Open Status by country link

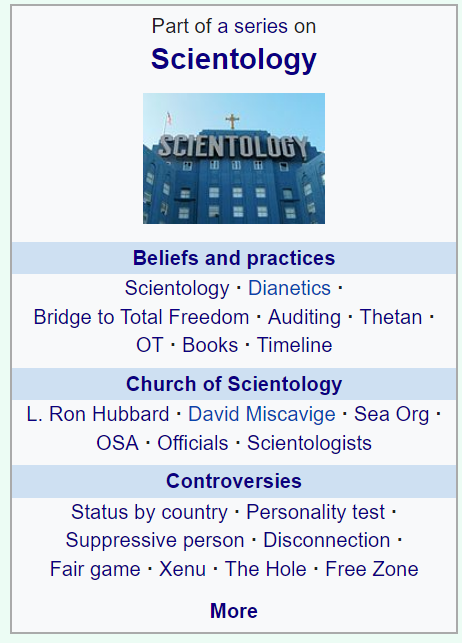pos(149,512)
